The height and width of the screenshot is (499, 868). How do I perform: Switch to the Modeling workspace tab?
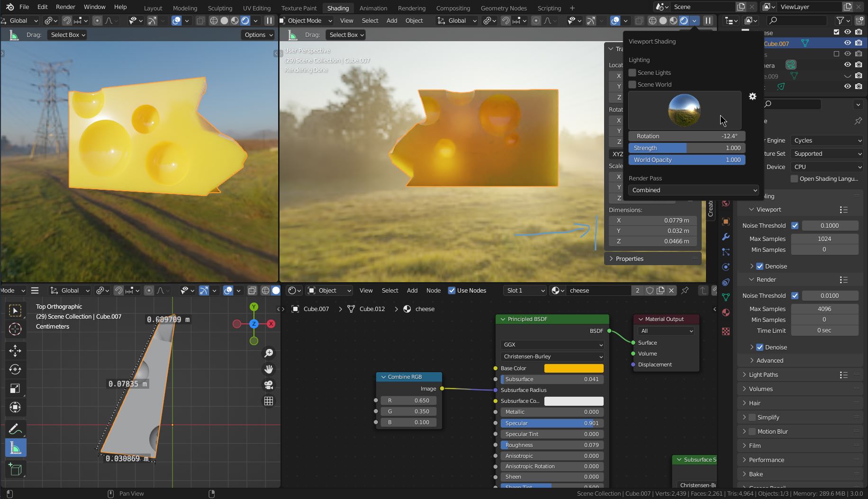[x=185, y=8]
